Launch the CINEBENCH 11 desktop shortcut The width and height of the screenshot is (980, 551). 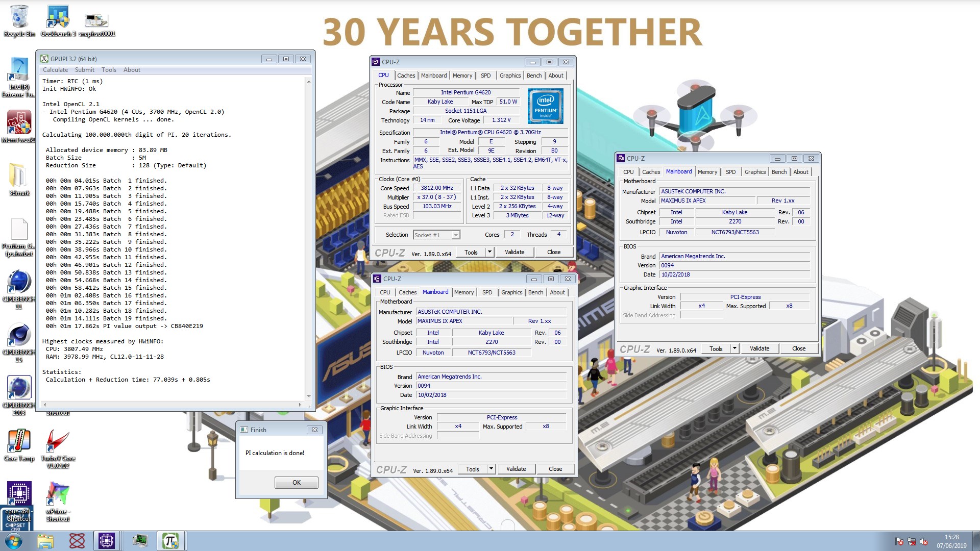19,289
